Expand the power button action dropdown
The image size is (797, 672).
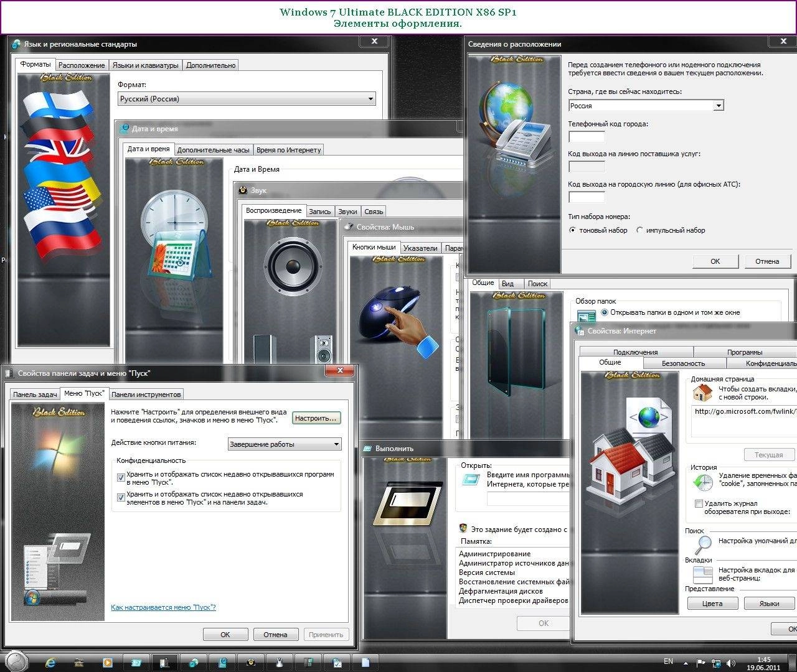click(285, 444)
